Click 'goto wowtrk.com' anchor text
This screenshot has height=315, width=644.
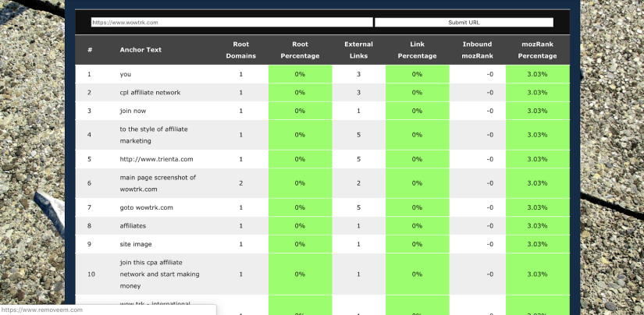pos(146,207)
